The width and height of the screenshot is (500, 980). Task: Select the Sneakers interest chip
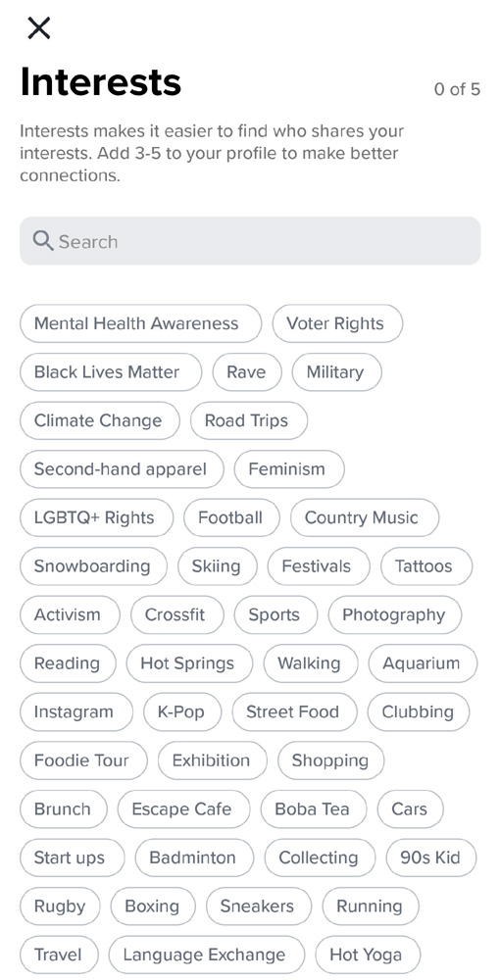click(258, 906)
